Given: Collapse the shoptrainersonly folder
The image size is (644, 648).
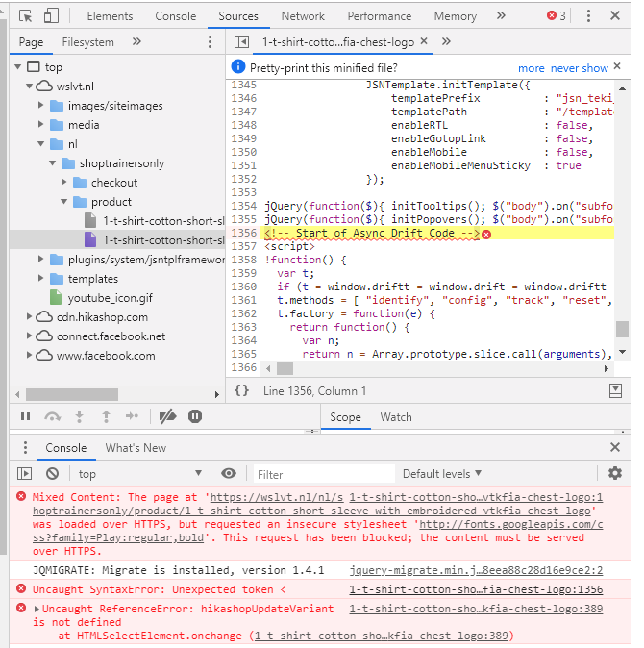Looking at the screenshot, I should pos(52,162).
